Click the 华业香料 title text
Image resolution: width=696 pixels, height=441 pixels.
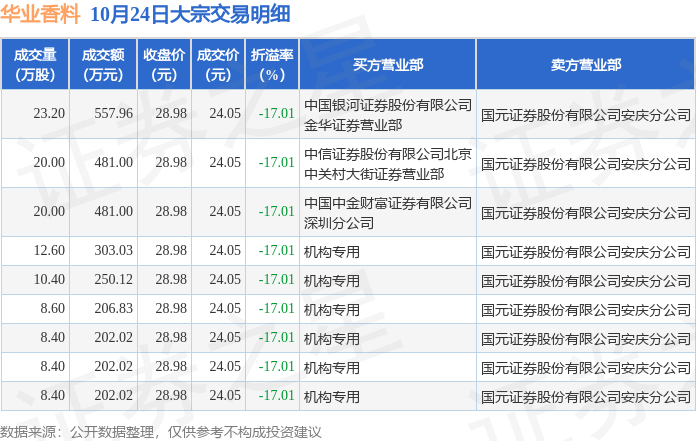40,14
